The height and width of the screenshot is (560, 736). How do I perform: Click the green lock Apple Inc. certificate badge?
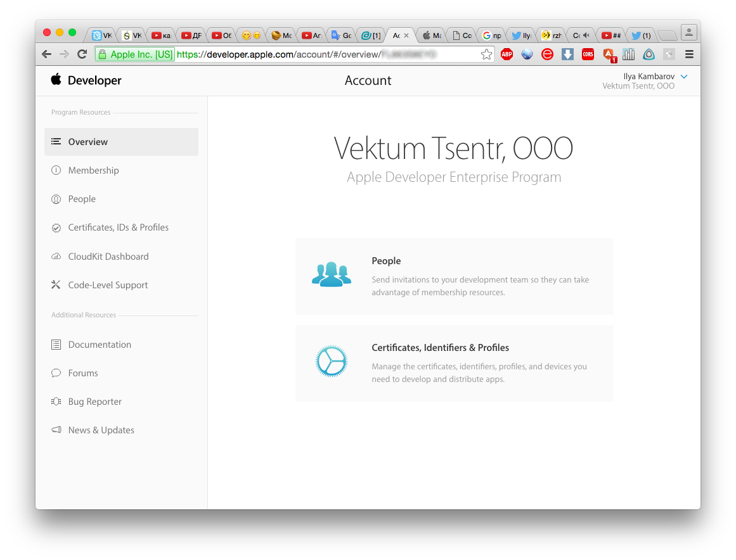135,54
